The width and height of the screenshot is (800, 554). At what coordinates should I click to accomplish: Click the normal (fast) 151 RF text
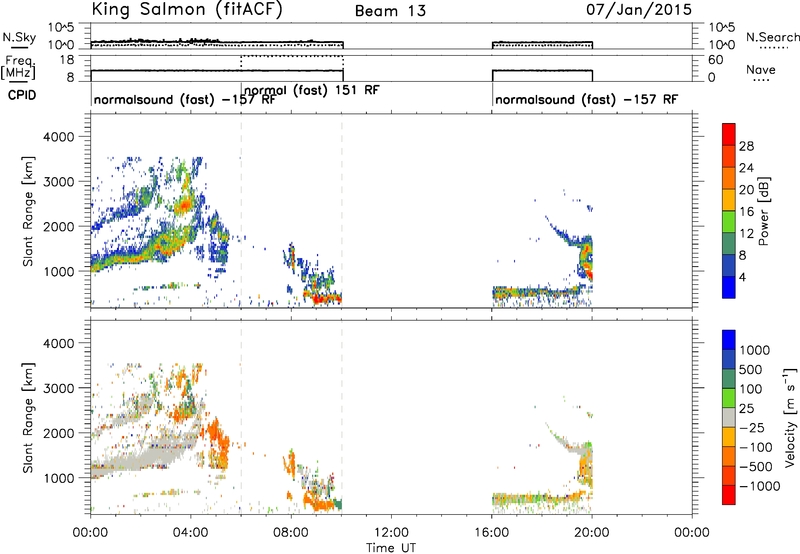[312, 90]
